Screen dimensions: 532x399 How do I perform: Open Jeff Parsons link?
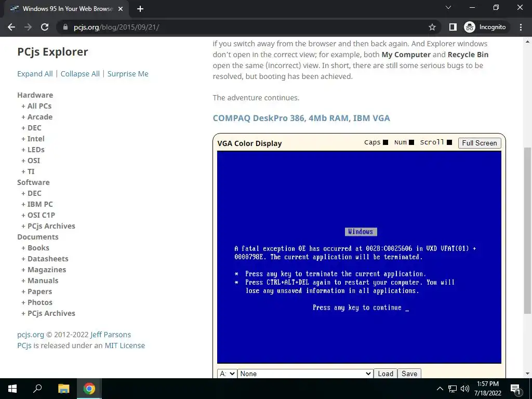coord(111,335)
